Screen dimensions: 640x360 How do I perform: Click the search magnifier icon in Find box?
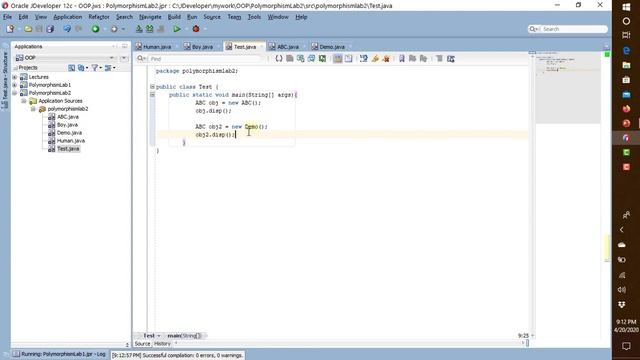141,59
